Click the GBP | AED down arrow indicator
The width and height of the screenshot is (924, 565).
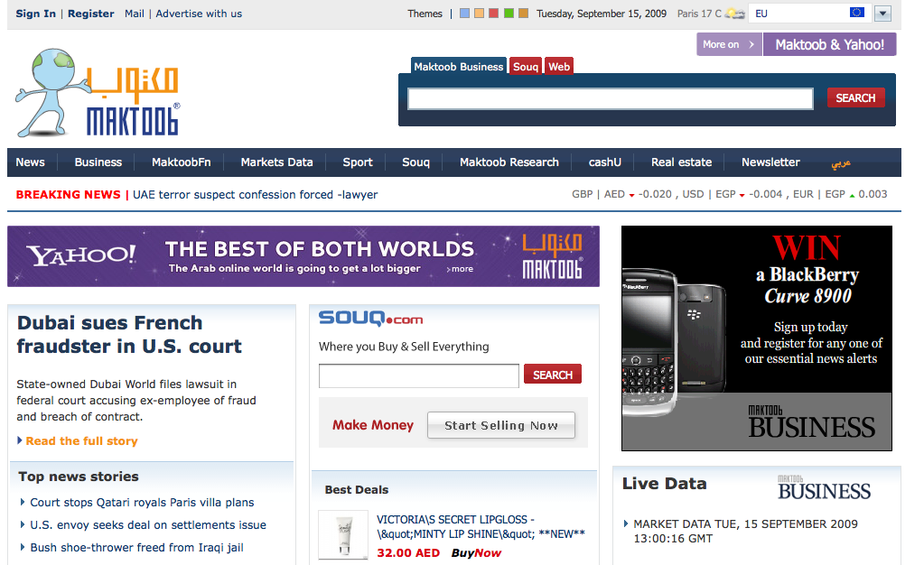coord(631,196)
